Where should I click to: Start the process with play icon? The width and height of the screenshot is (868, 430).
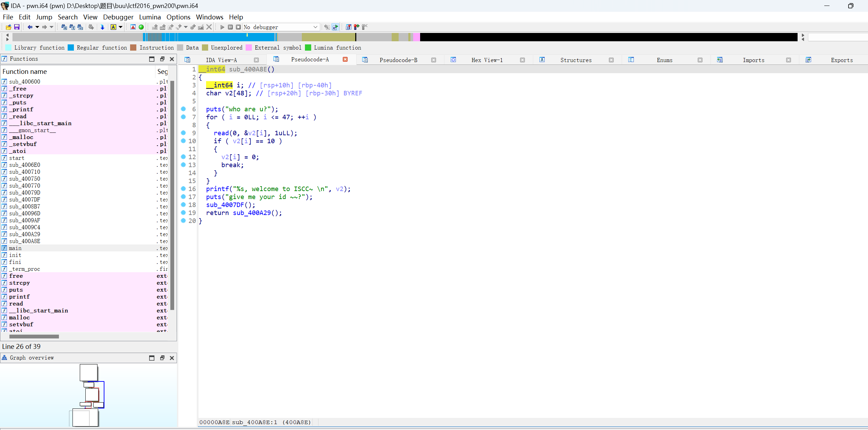[x=222, y=27]
